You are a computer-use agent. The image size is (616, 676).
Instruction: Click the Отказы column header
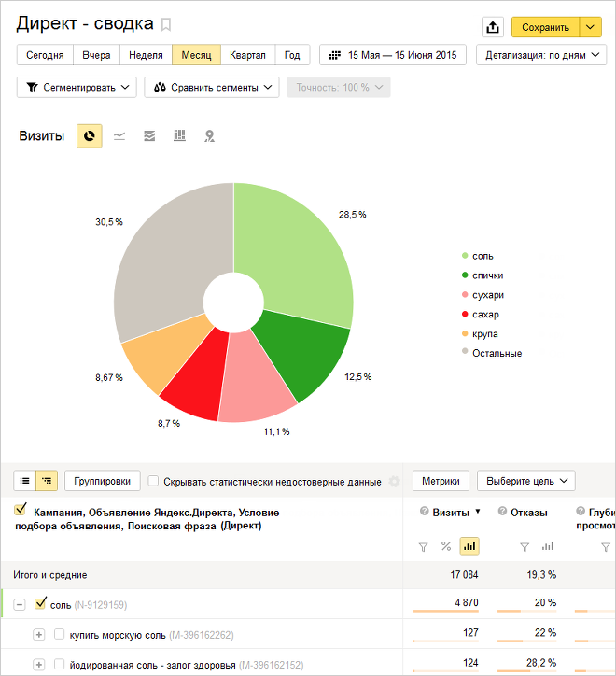[529, 513]
